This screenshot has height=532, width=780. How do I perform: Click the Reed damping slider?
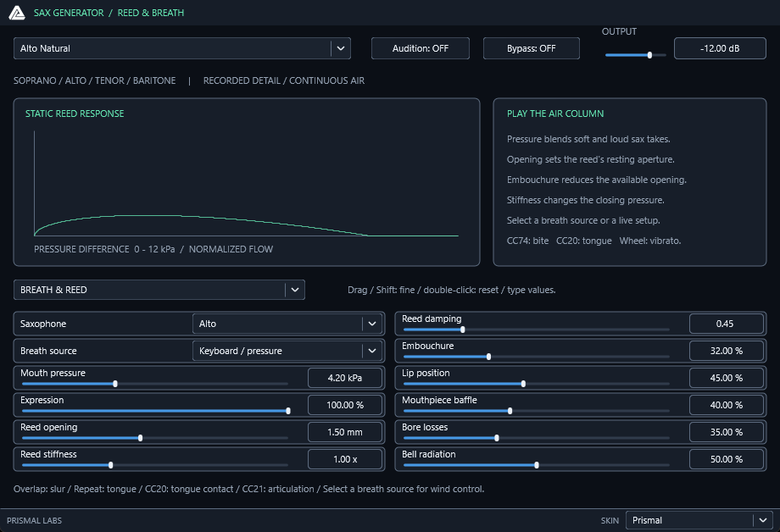pos(536,330)
